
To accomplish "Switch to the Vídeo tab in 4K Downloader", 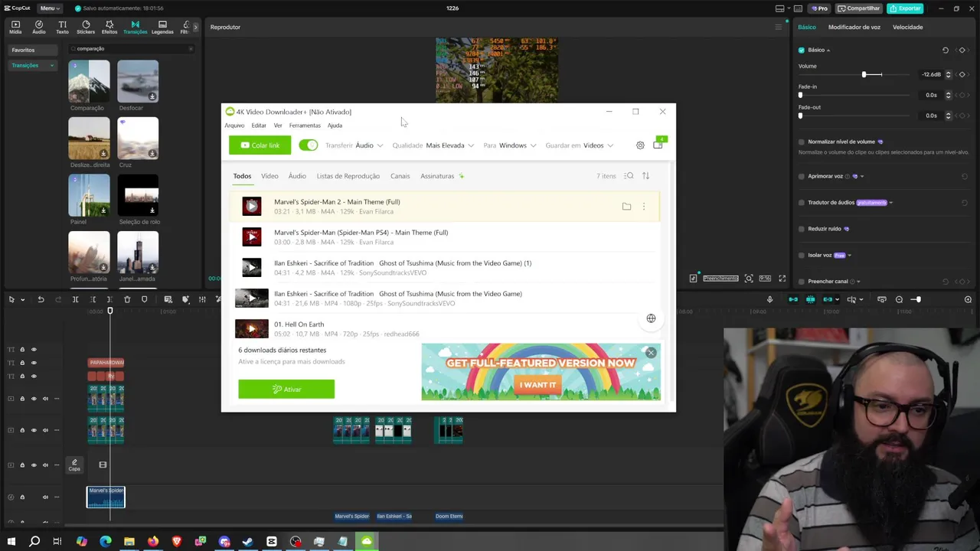I will point(269,176).
